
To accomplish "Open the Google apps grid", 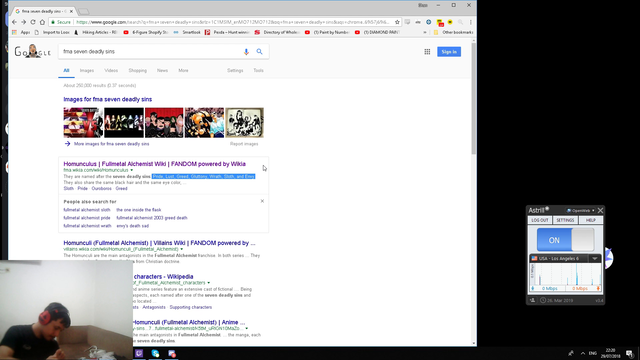I will click(x=427, y=52).
